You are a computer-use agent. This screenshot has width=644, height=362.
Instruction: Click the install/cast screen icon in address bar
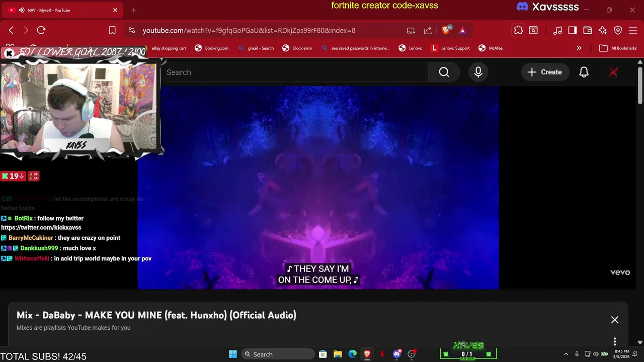[411, 30]
